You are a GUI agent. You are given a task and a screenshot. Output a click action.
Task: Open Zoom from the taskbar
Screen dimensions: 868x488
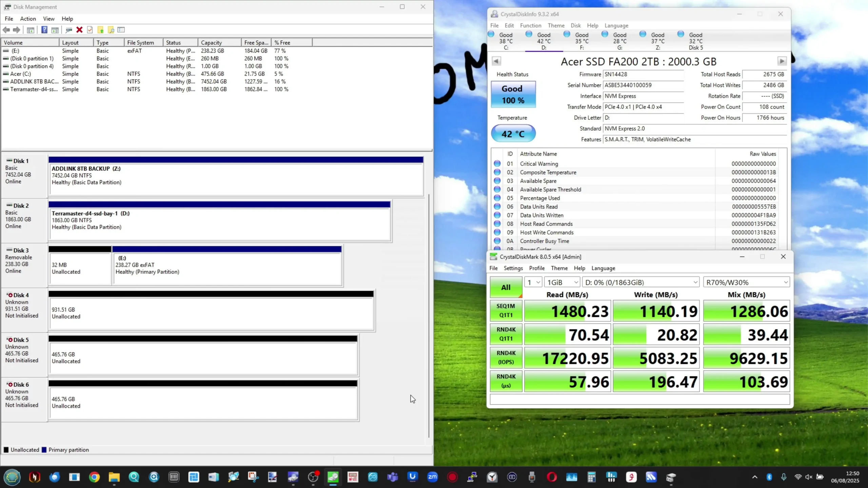tap(432, 477)
